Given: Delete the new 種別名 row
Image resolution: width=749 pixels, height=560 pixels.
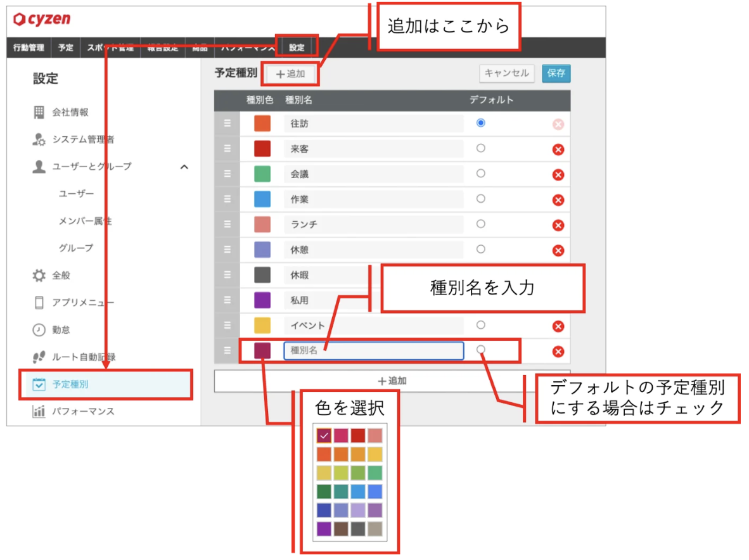Looking at the screenshot, I should pyautogui.click(x=558, y=352).
